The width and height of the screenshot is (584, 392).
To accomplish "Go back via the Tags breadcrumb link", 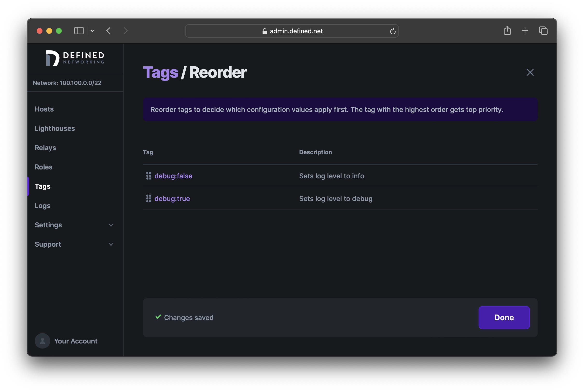I will [x=160, y=72].
